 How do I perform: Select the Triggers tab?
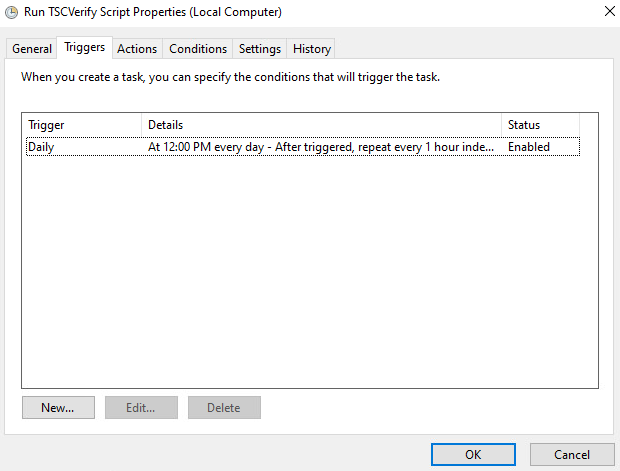click(x=85, y=47)
